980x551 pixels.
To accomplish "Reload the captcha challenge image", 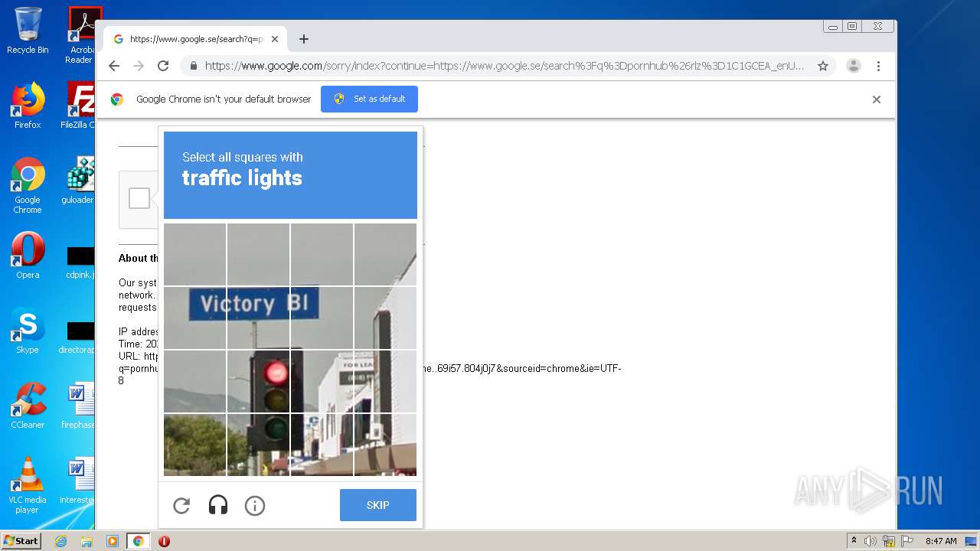I will pos(181,505).
